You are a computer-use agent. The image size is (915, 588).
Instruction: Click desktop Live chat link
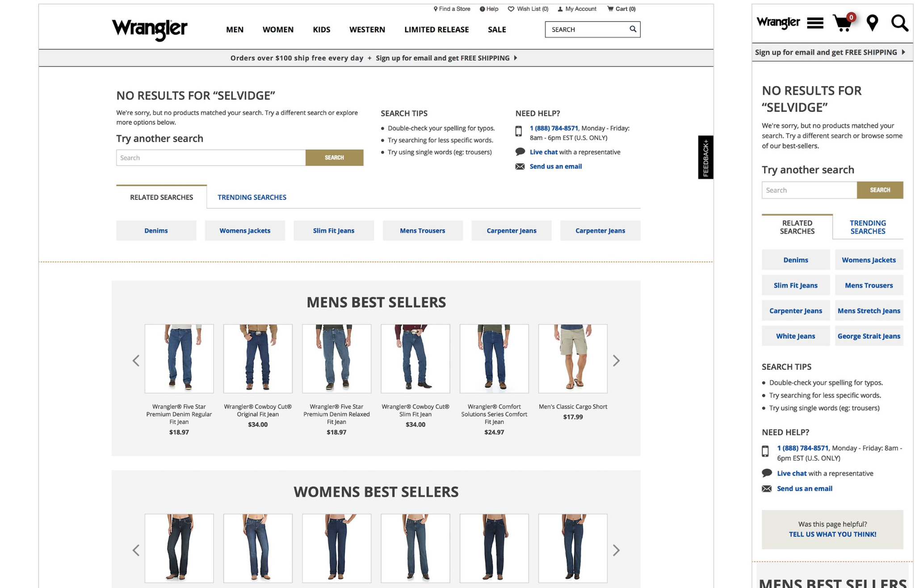(x=543, y=152)
